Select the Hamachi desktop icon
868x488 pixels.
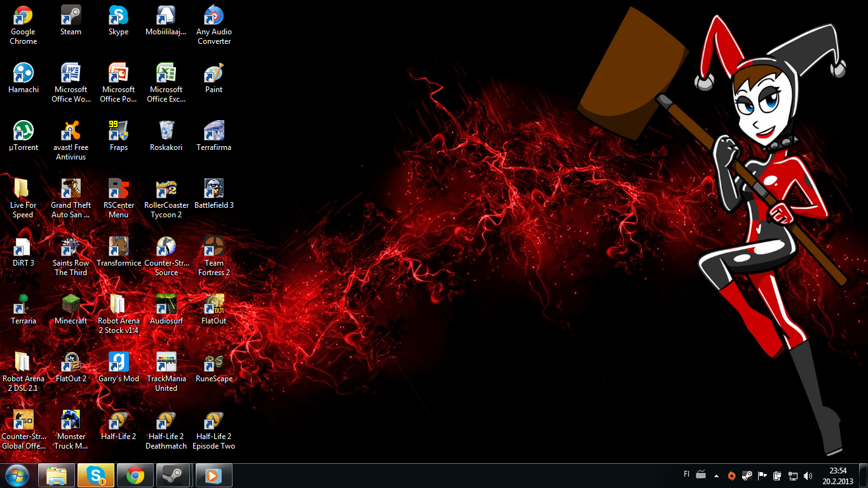[x=24, y=79]
